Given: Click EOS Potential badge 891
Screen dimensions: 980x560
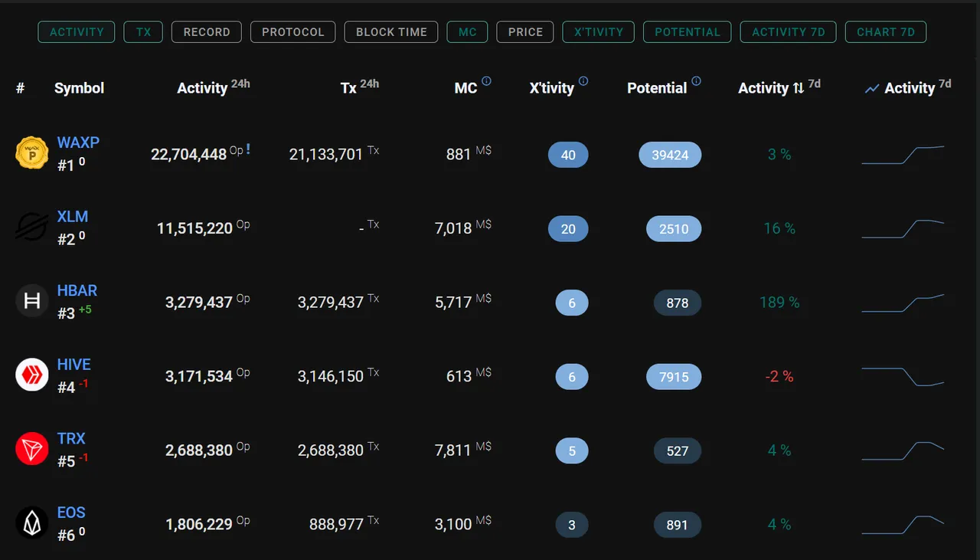Looking at the screenshot, I should tap(678, 526).
